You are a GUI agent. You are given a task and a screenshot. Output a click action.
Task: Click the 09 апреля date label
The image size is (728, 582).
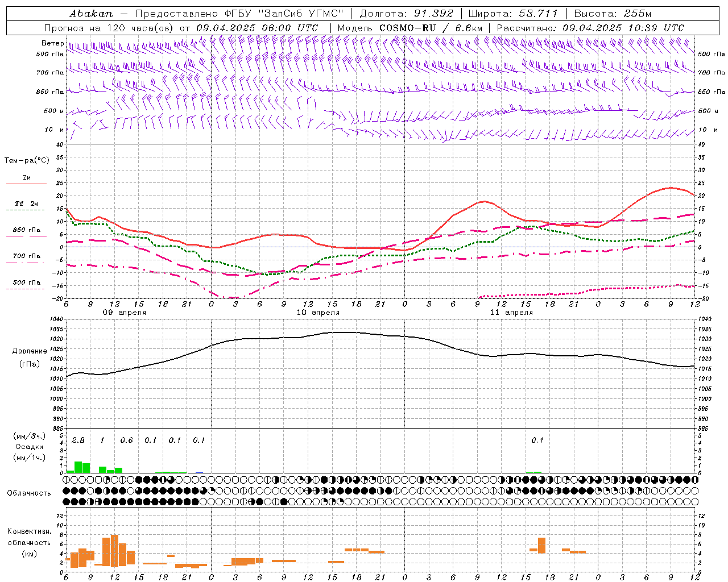124,313
